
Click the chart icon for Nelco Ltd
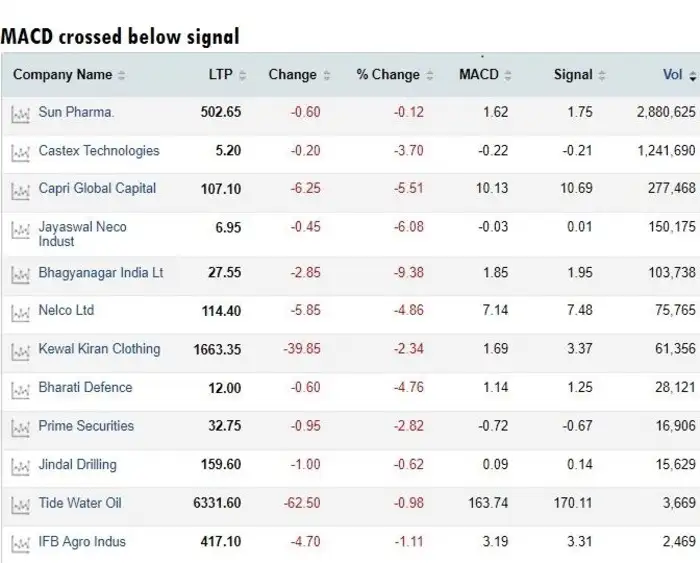[19, 313]
